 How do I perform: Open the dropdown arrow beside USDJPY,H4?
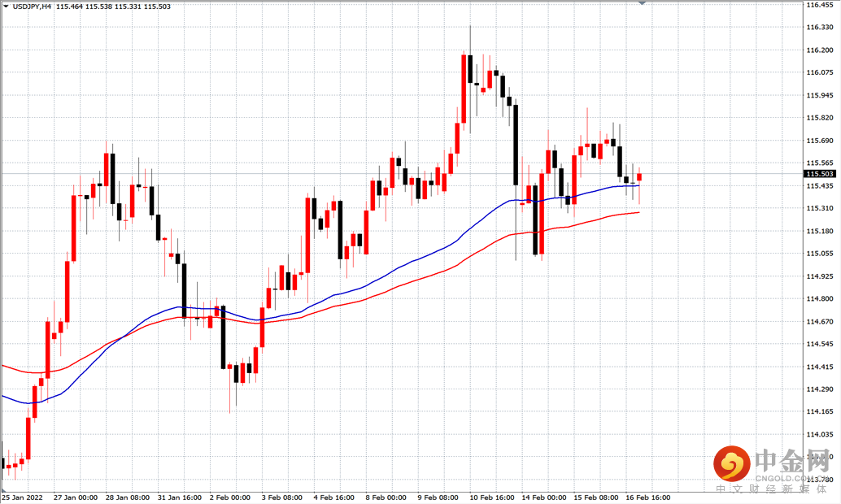[6, 7]
